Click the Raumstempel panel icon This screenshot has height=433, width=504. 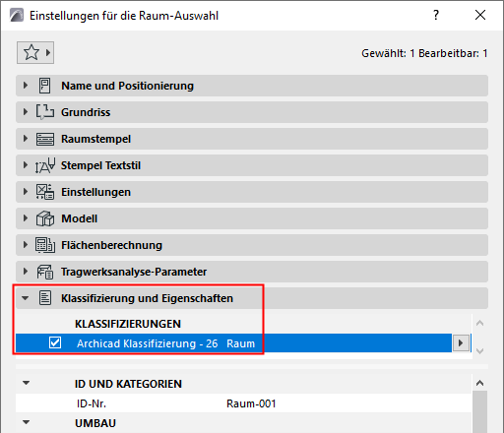[45, 139]
